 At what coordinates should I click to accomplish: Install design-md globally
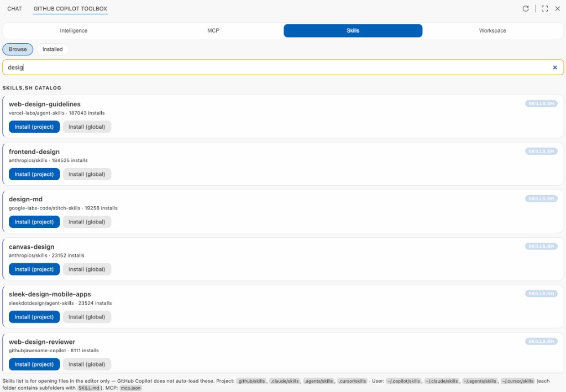[87, 222]
